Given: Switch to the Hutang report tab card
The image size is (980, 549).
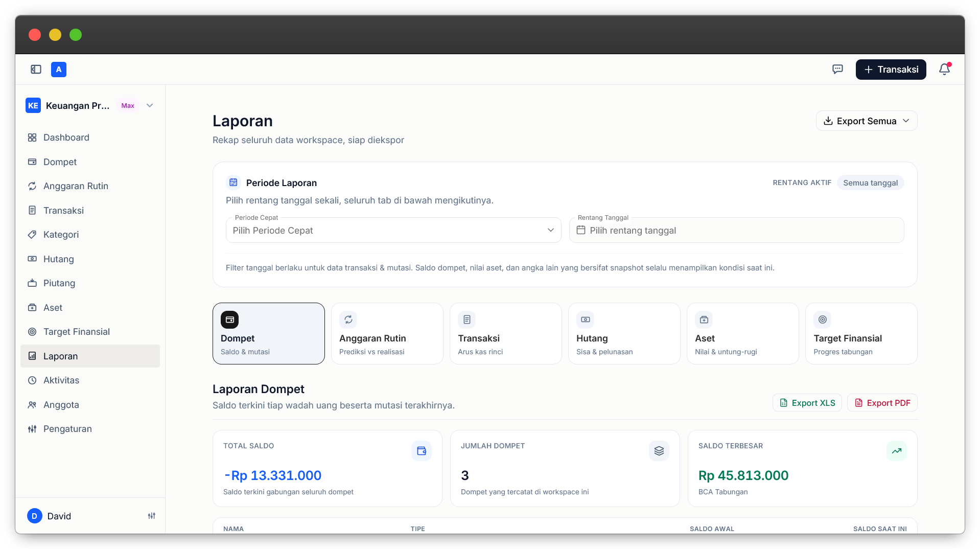Looking at the screenshot, I should (624, 333).
